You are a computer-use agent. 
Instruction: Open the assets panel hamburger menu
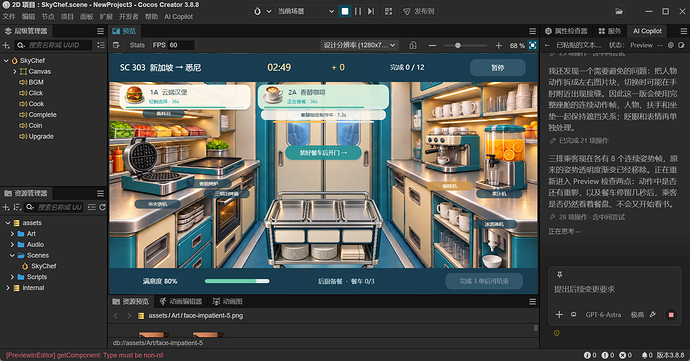pyautogui.click(x=100, y=193)
